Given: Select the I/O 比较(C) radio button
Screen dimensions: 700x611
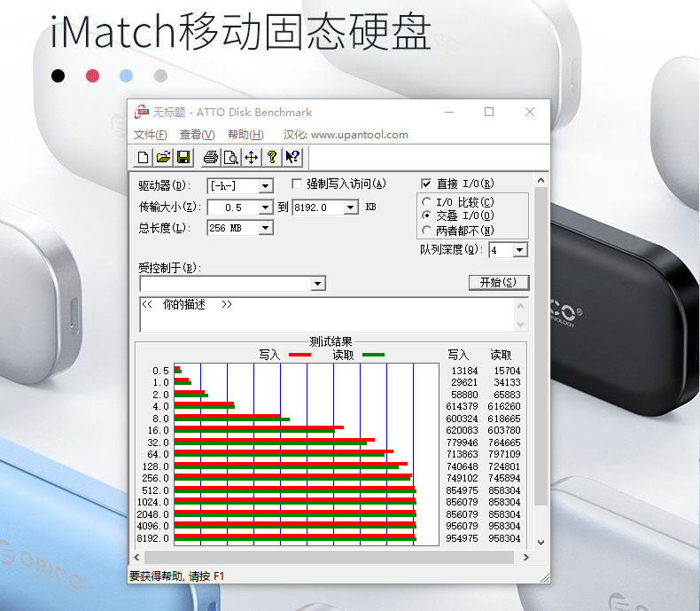Looking at the screenshot, I should (x=426, y=202).
